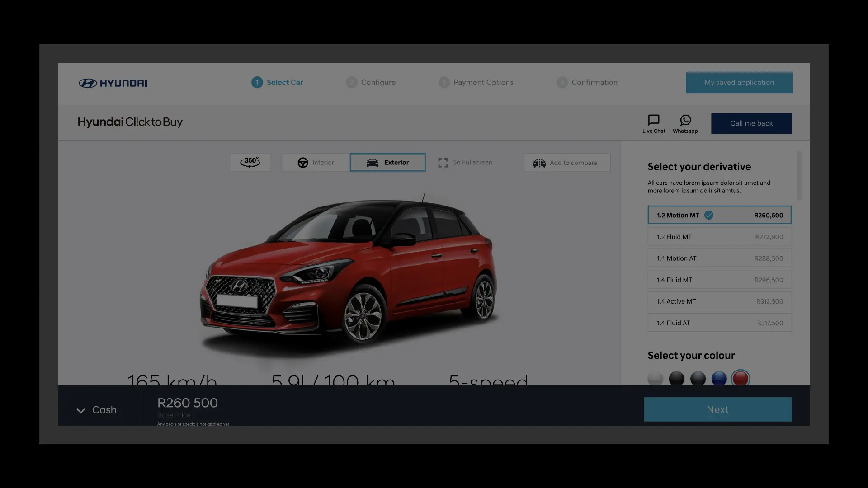The image size is (868, 488).
Task: Click Go Fullscreen
Action: tap(465, 163)
